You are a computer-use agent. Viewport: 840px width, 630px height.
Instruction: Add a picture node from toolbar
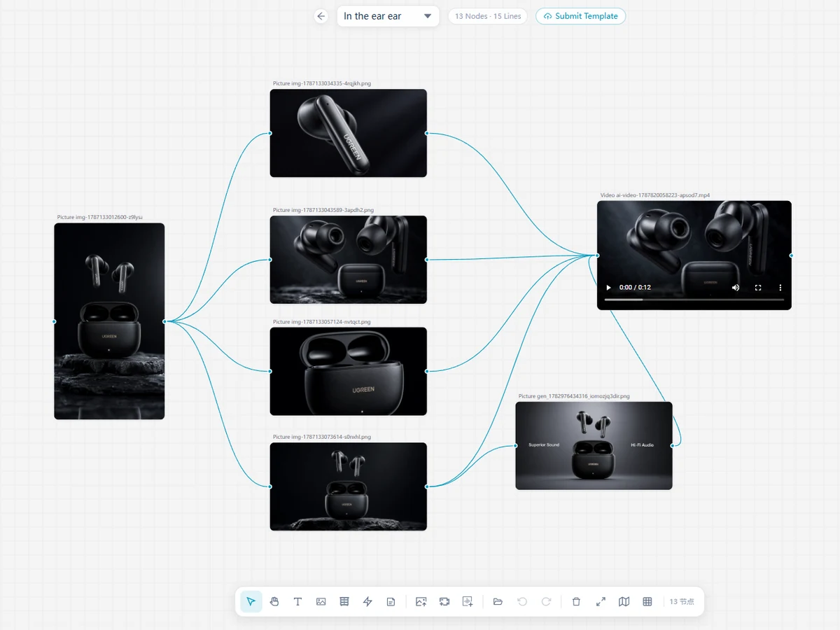coord(321,601)
